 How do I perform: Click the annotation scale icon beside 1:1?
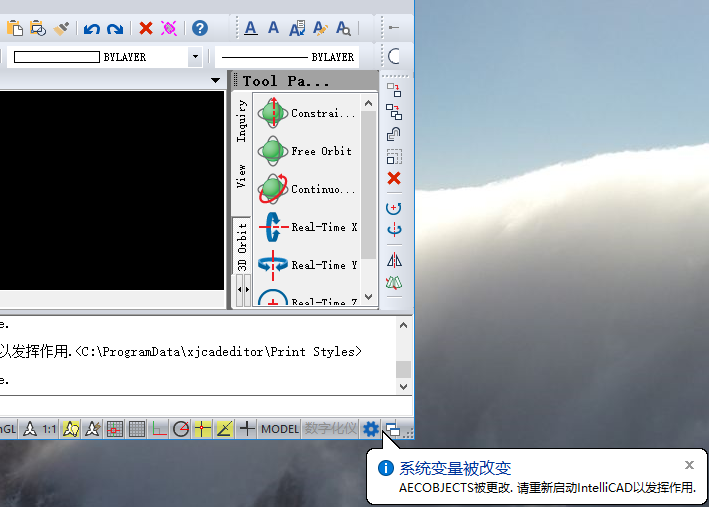[x=30, y=429]
